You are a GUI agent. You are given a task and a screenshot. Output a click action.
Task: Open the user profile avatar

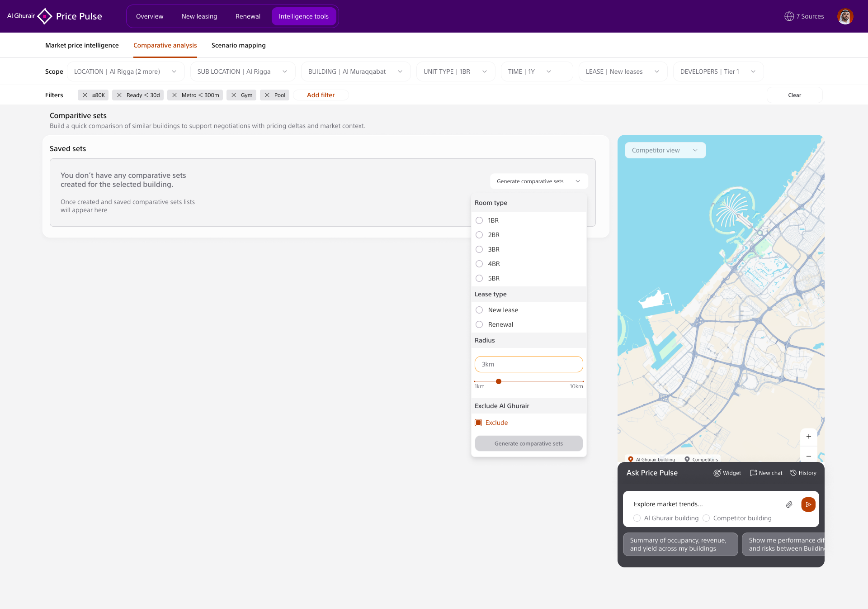click(x=845, y=16)
